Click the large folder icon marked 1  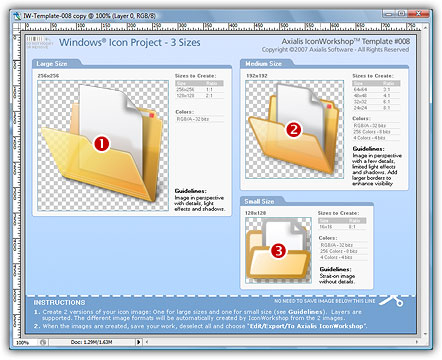point(103,145)
